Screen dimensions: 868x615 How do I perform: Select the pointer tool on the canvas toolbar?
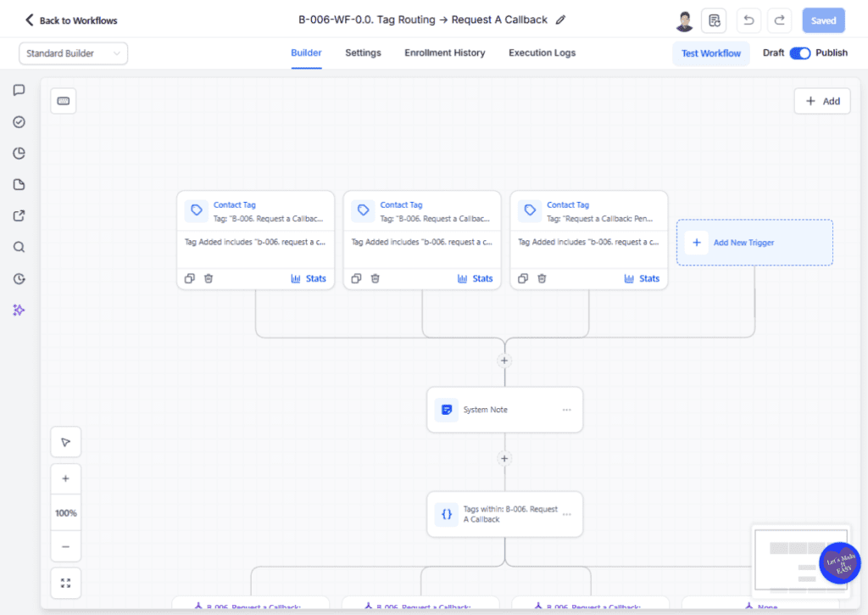click(x=65, y=441)
